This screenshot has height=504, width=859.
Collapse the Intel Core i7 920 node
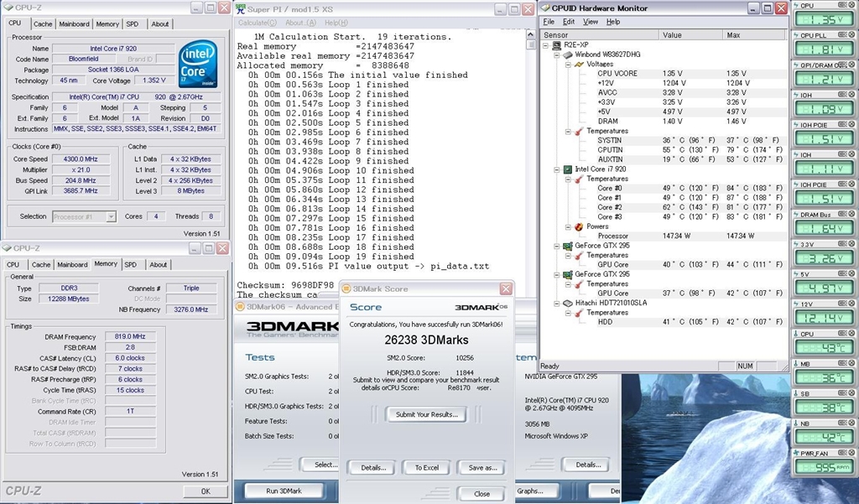[x=557, y=169]
